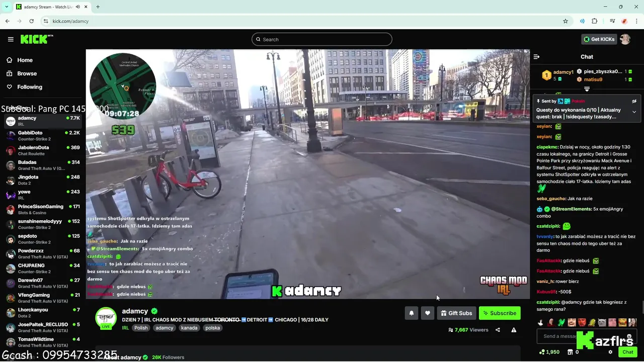Click the KICK logo

pyautogui.click(x=37, y=39)
